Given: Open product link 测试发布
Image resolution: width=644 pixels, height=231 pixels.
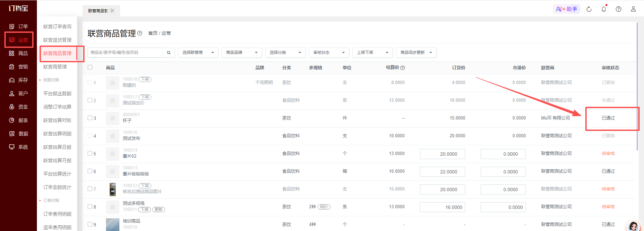Looking at the screenshot, I should click(131, 138).
